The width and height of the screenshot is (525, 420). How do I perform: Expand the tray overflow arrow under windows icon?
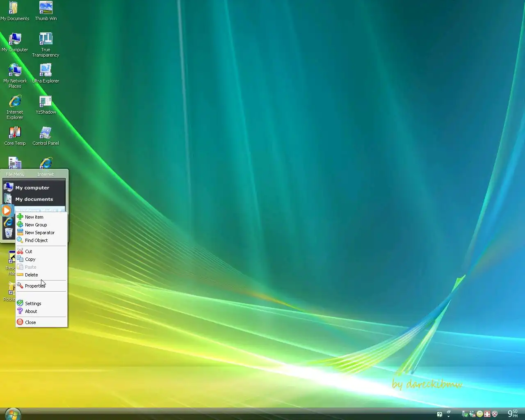click(x=449, y=416)
